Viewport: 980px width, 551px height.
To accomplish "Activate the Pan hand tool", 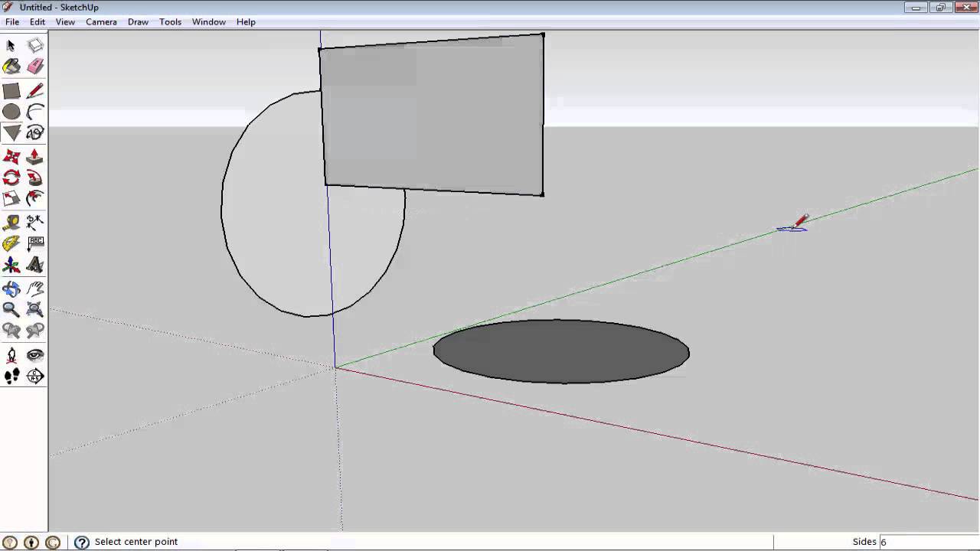I will 35,289.
